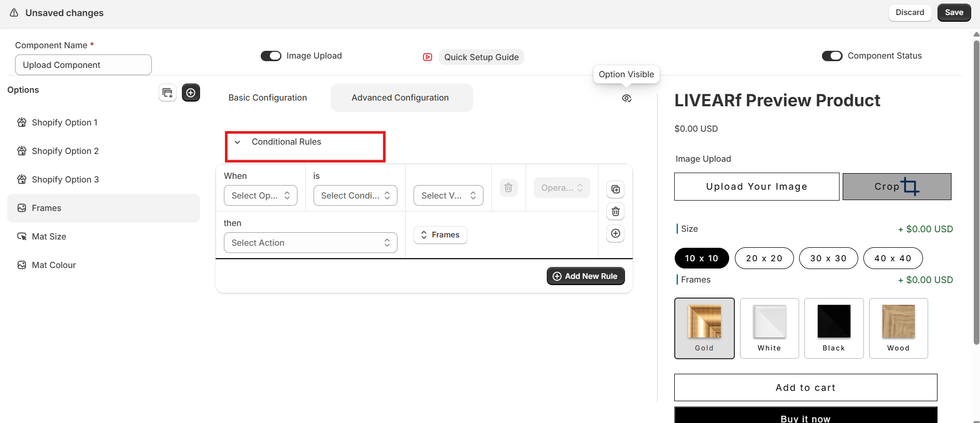
Task: Click Add New Rule
Action: [x=586, y=276]
